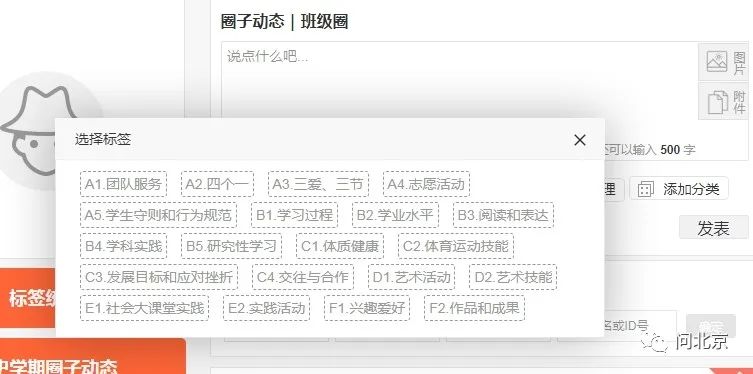
Task: Click the 添加分类 calendar icon
Action: [646, 189]
